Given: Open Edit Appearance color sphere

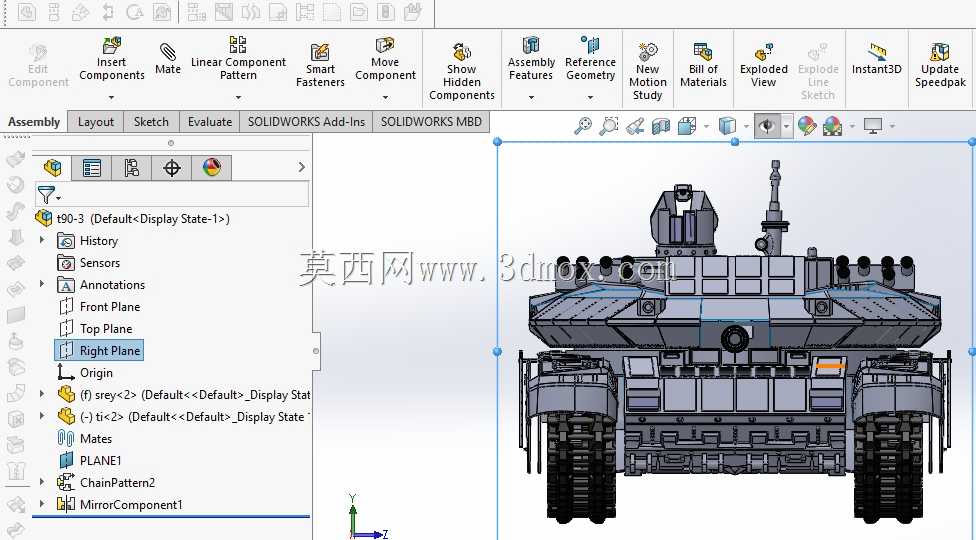Looking at the screenshot, I should 807,126.
